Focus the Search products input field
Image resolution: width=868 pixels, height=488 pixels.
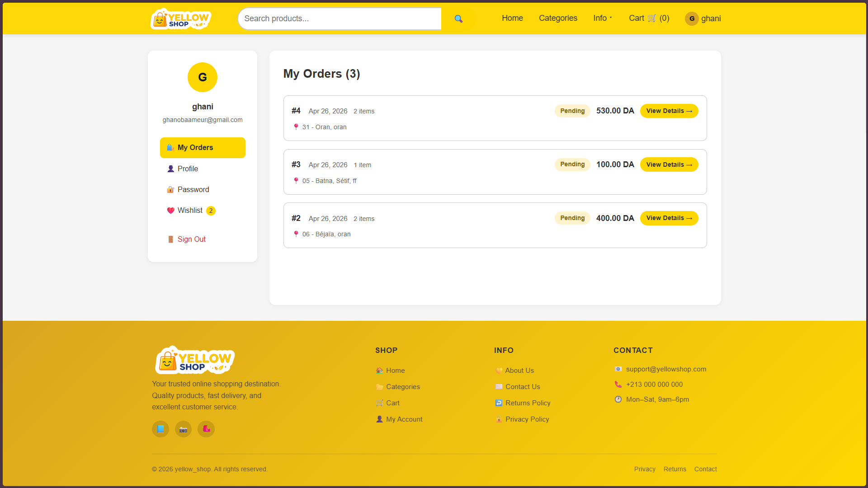[x=340, y=19]
